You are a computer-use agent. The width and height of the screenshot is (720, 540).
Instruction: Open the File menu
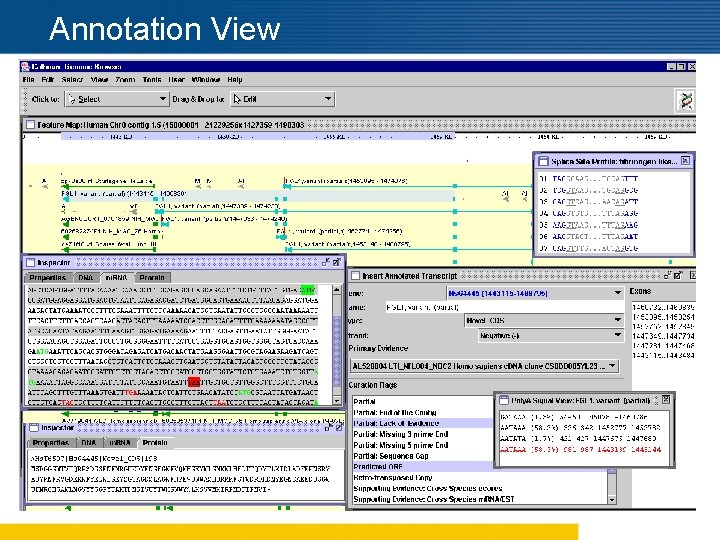28,79
